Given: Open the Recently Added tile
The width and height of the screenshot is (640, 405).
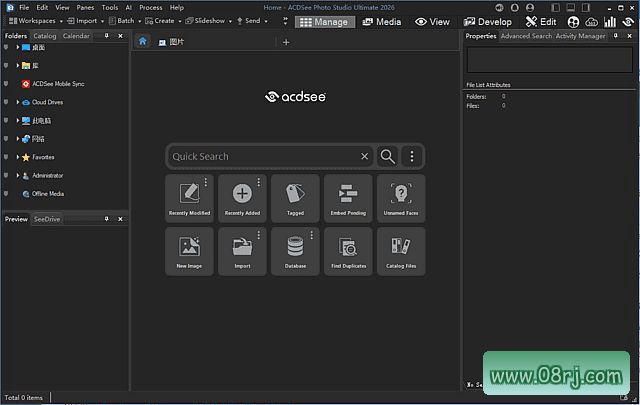Looking at the screenshot, I should (x=242, y=198).
